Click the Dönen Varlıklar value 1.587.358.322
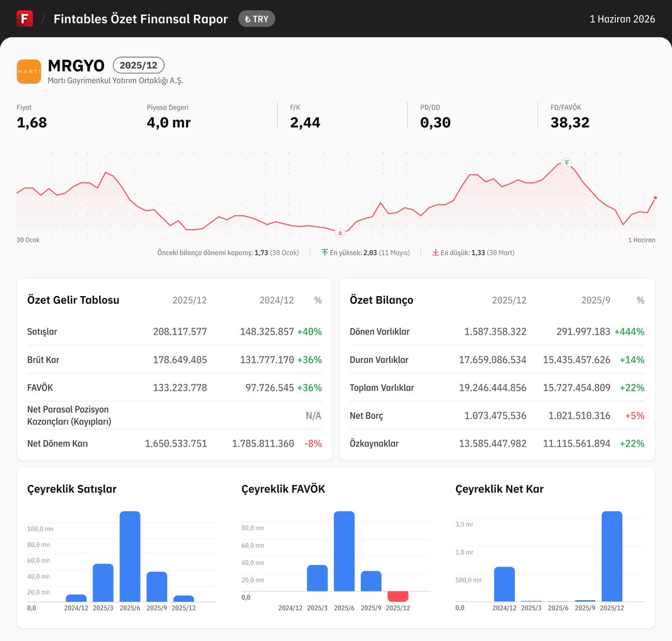Image resolution: width=672 pixels, height=641 pixels. click(495, 331)
